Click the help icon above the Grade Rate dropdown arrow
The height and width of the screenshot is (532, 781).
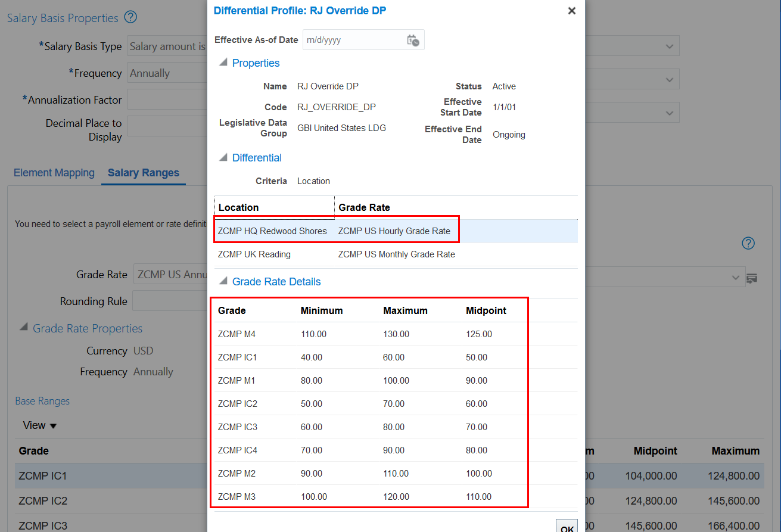click(x=748, y=243)
